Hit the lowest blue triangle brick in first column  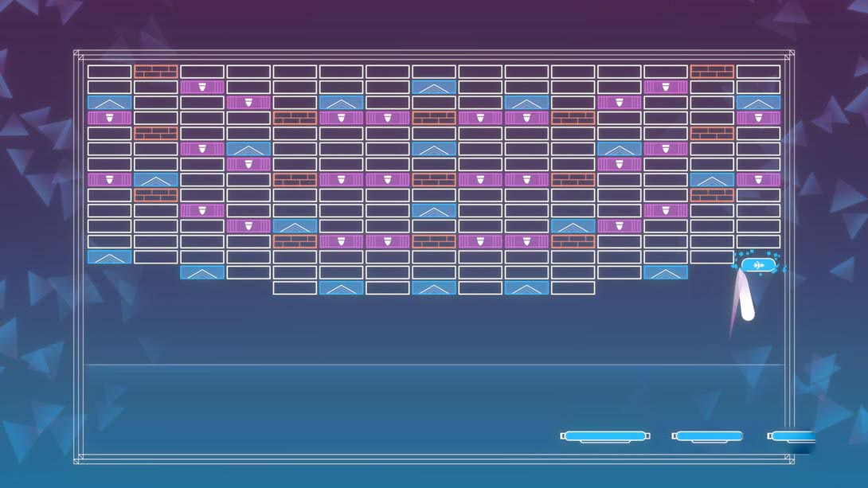pos(109,256)
